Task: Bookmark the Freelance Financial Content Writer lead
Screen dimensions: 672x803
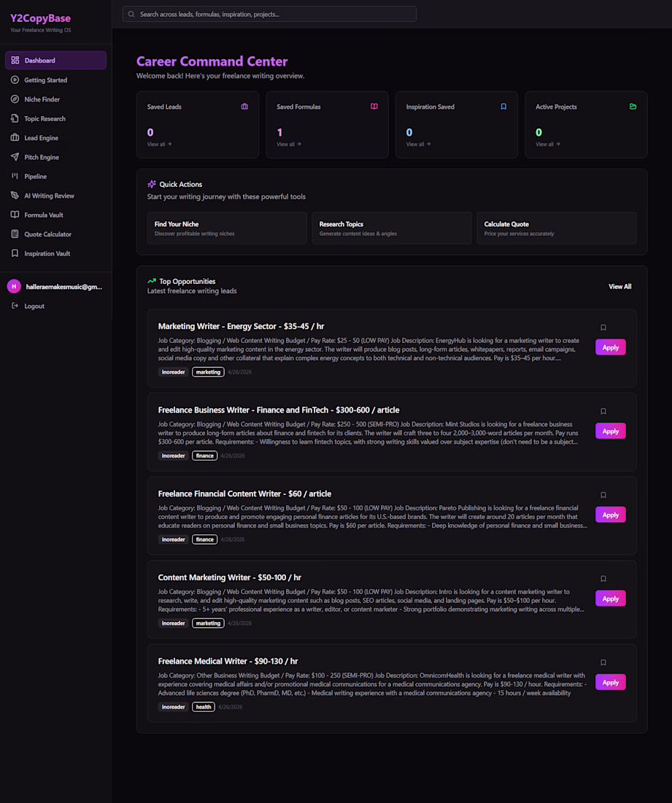Action: [603, 495]
